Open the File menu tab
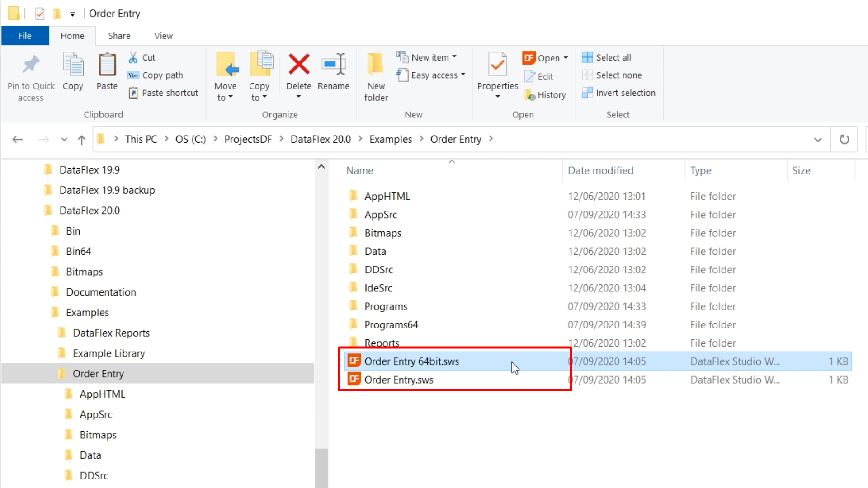Screen dimensions: 868x488 pos(25,36)
